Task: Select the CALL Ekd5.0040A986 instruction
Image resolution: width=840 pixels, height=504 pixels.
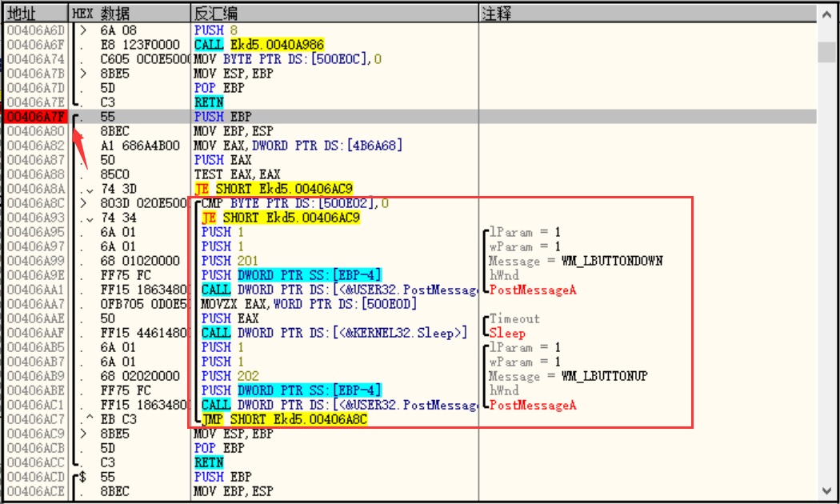Action: pyautogui.click(x=259, y=45)
